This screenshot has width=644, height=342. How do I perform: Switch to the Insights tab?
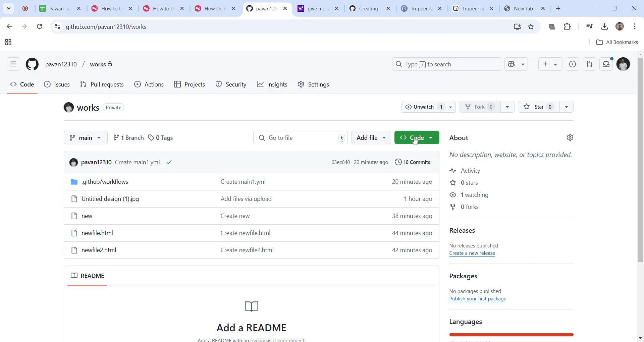[272, 84]
